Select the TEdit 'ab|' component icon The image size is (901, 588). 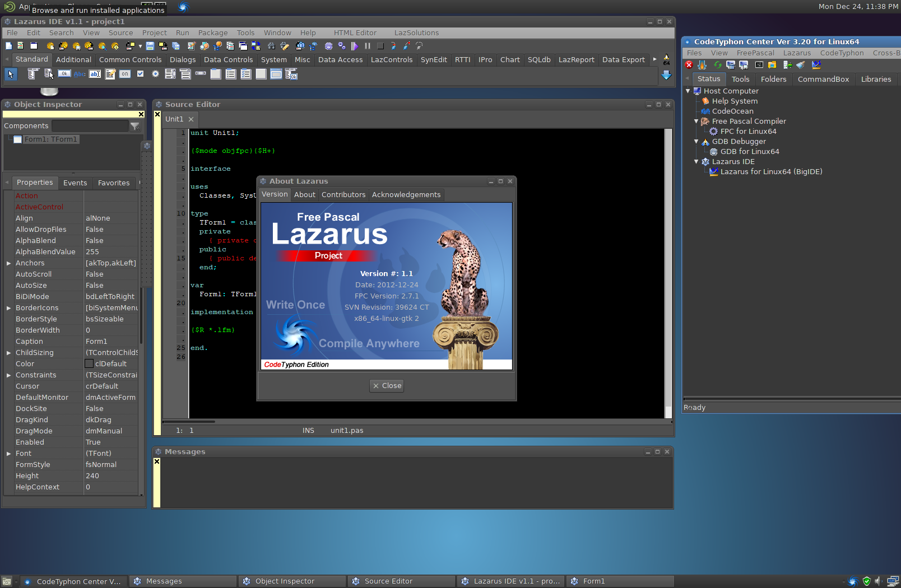tap(95, 74)
